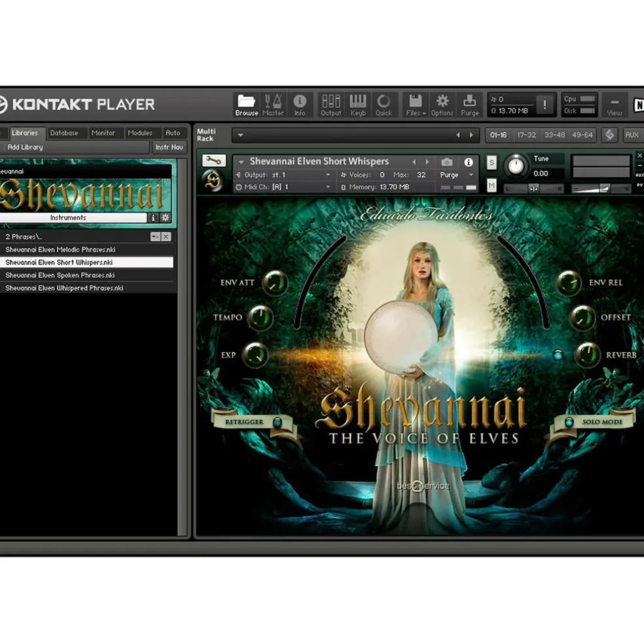Select rack page 17-32
The height and width of the screenshot is (644, 644).
tap(526, 135)
